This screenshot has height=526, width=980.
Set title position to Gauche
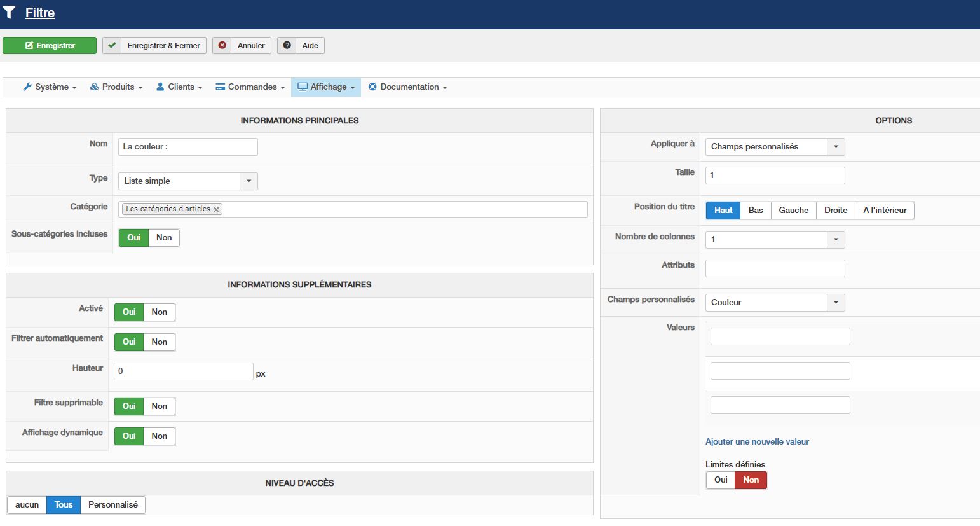(794, 211)
